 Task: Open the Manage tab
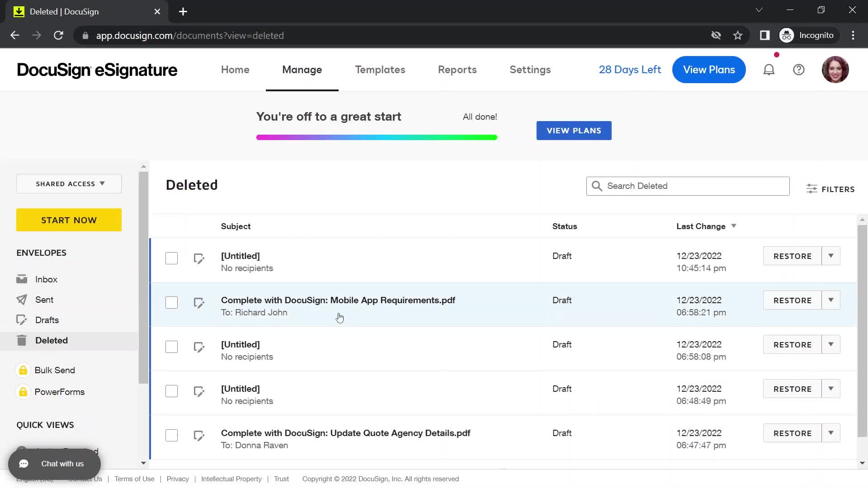pos(302,70)
